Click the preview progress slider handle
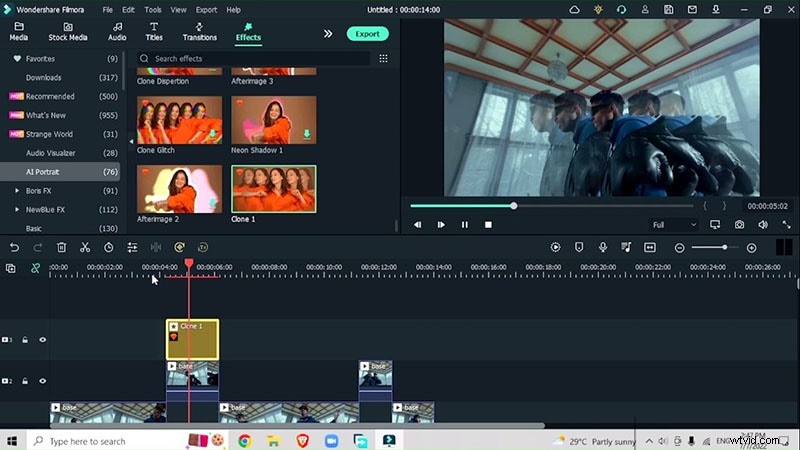The width and height of the screenshot is (800, 450). [x=514, y=206]
